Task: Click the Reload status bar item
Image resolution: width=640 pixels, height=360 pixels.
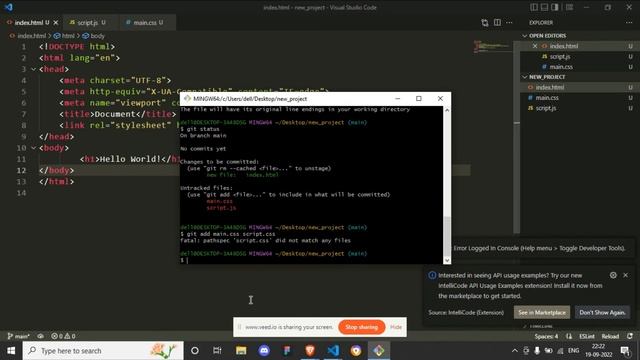Action: [610, 336]
